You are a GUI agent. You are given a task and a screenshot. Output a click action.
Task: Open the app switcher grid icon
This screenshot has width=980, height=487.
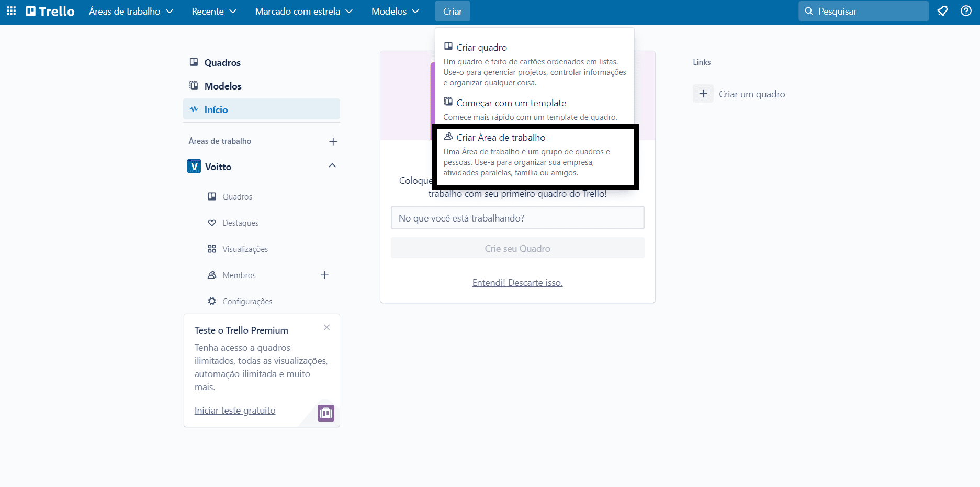tap(11, 11)
